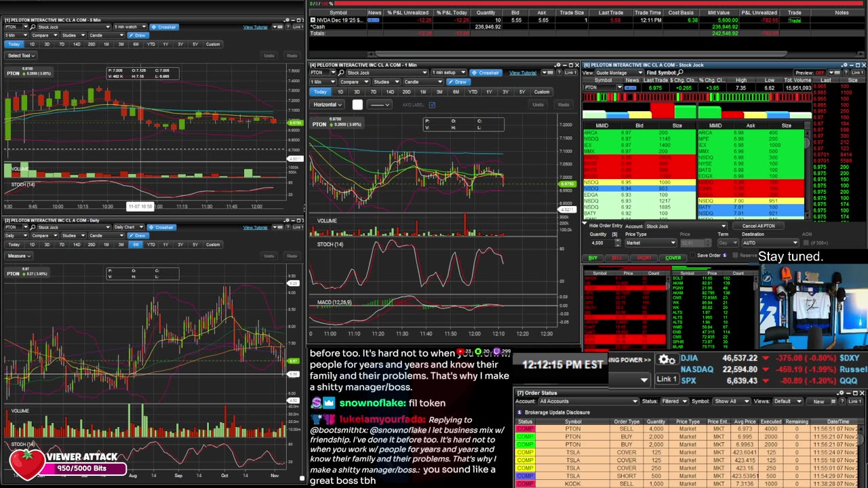868x488 pixels.
Task: Open Studies dropdown in 1 Min chart
Action: click(385, 81)
